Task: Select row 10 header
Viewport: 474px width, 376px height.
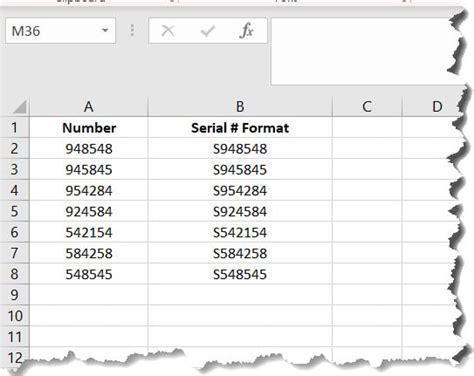Action: pos(14,316)
